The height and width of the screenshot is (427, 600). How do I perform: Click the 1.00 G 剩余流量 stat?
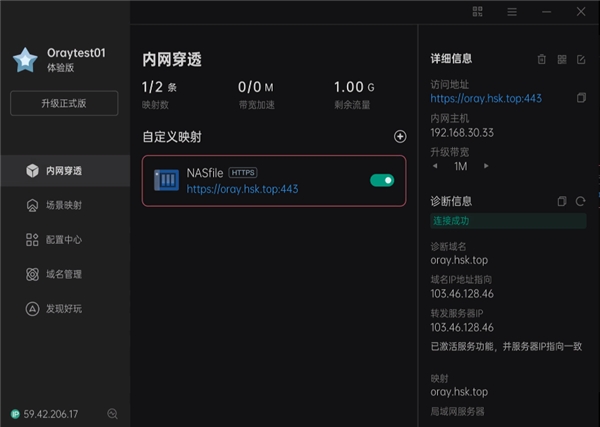[354, 94]
